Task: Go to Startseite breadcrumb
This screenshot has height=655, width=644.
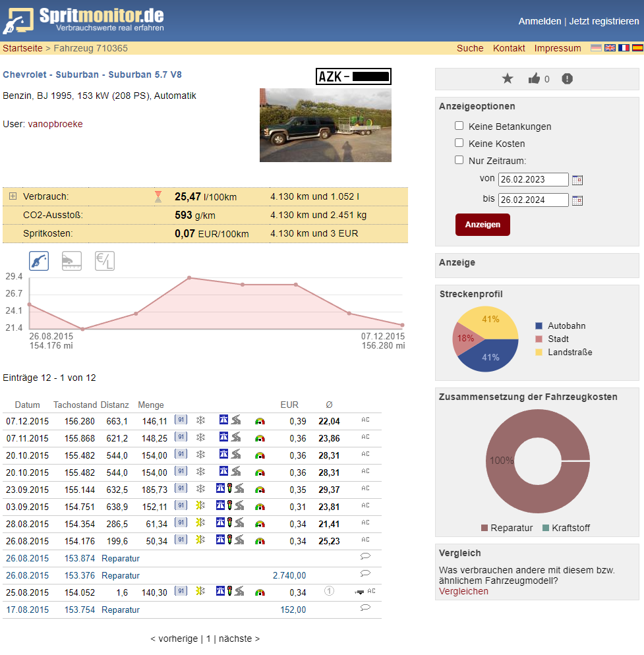Action: [x=22, y=48]
